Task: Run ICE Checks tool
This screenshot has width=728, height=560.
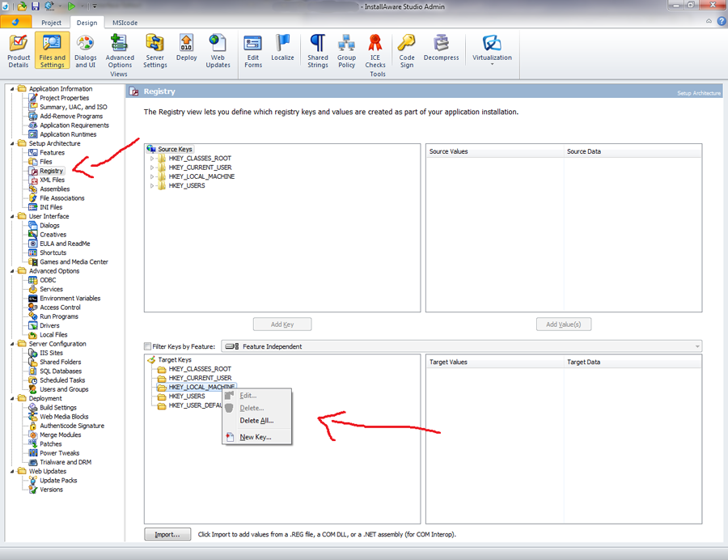Action: 375,51
